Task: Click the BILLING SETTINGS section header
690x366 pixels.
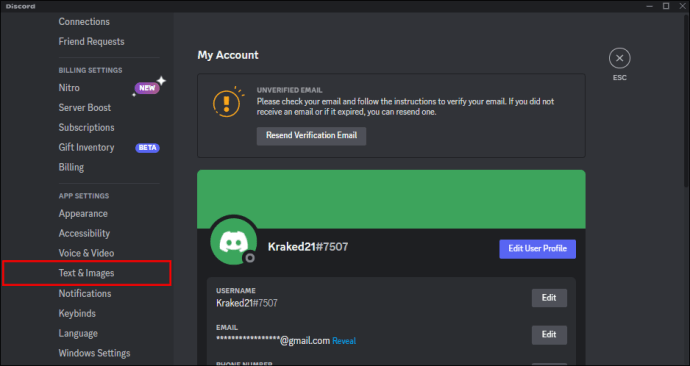Action: [90, 70]
